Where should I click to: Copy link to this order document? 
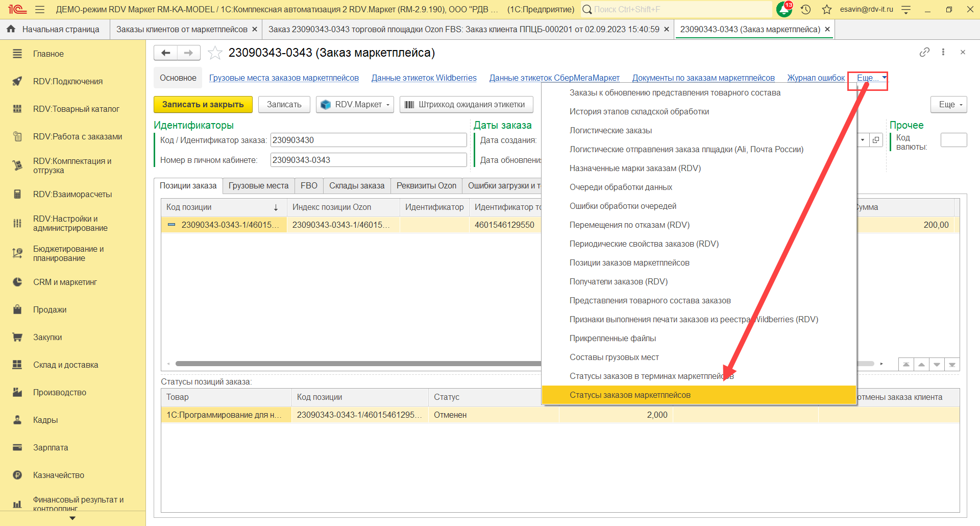[x=924, y=52]
